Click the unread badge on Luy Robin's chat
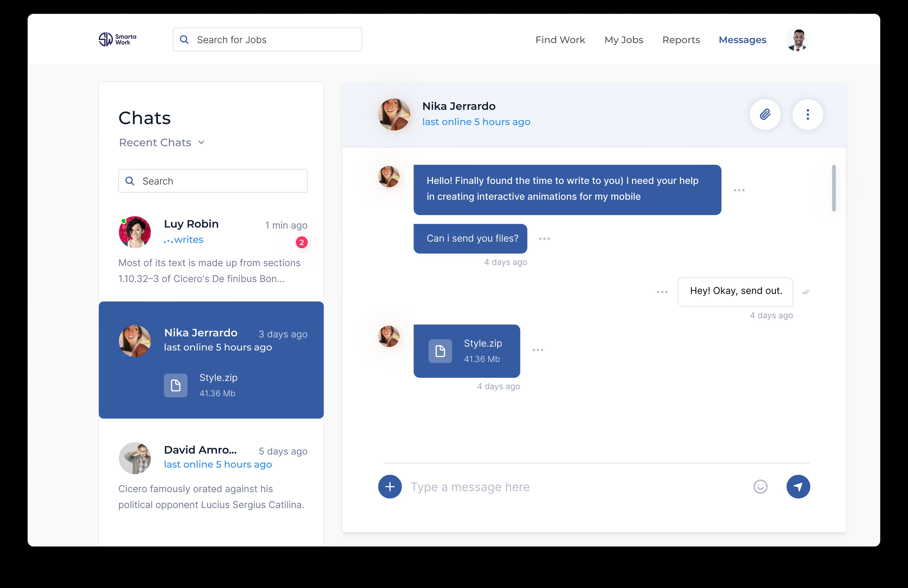Screen dimensions: 908x588 [301, 242]
